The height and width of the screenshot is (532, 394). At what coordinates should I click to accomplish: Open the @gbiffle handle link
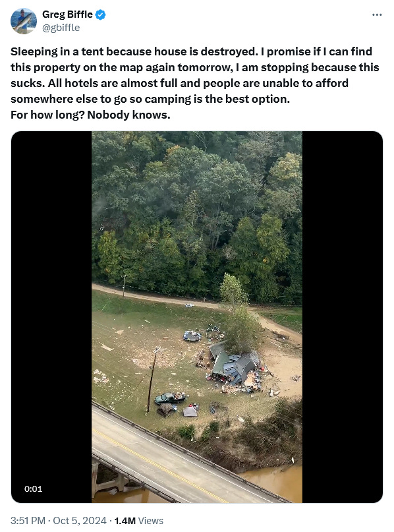point(61,28)
